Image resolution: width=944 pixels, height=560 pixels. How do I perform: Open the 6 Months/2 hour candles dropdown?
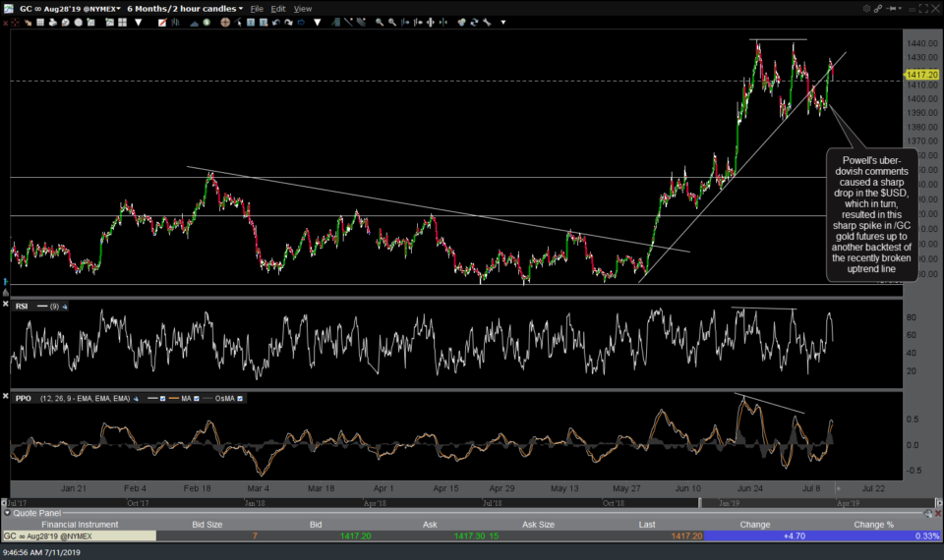185,9
